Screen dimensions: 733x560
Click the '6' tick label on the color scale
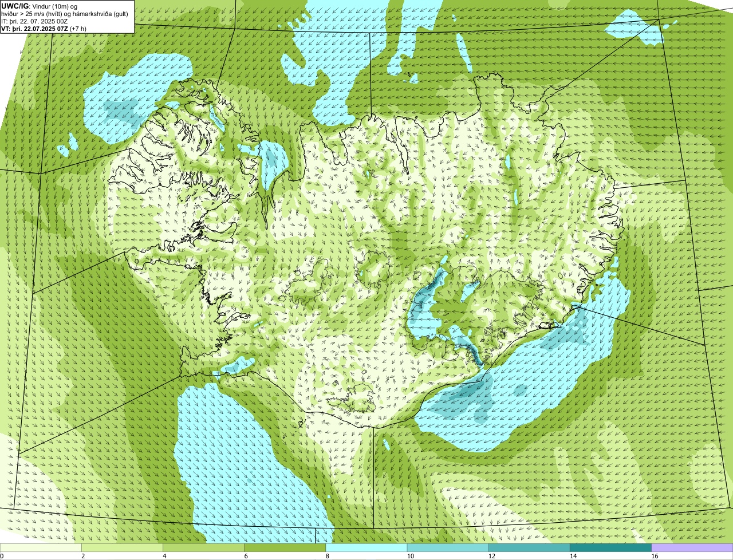(246, 556)
